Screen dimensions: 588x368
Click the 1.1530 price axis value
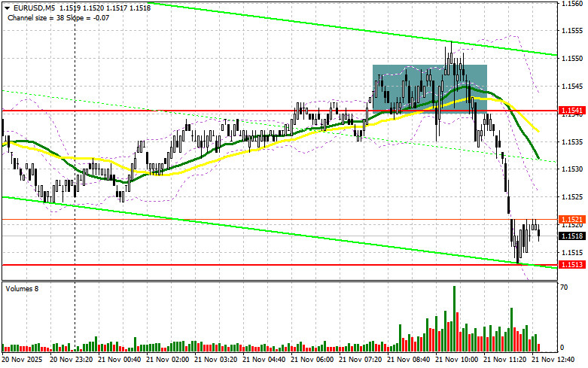(572, 169)
